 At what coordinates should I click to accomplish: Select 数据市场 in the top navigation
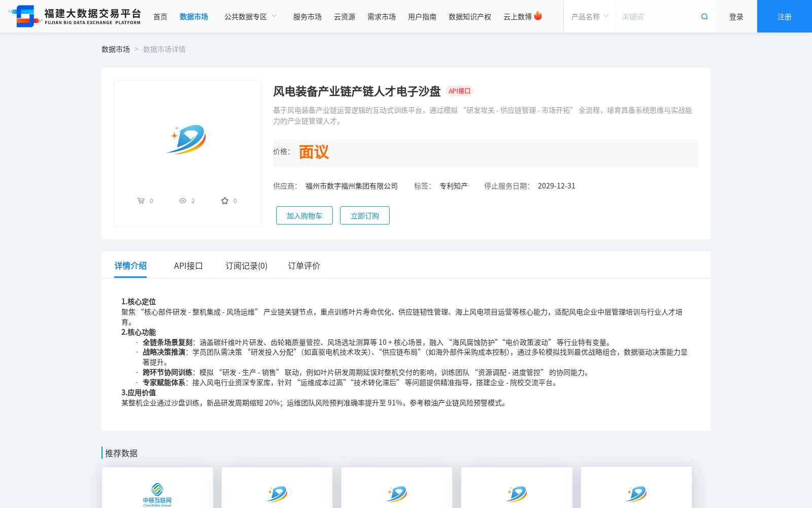coord(194,17)
